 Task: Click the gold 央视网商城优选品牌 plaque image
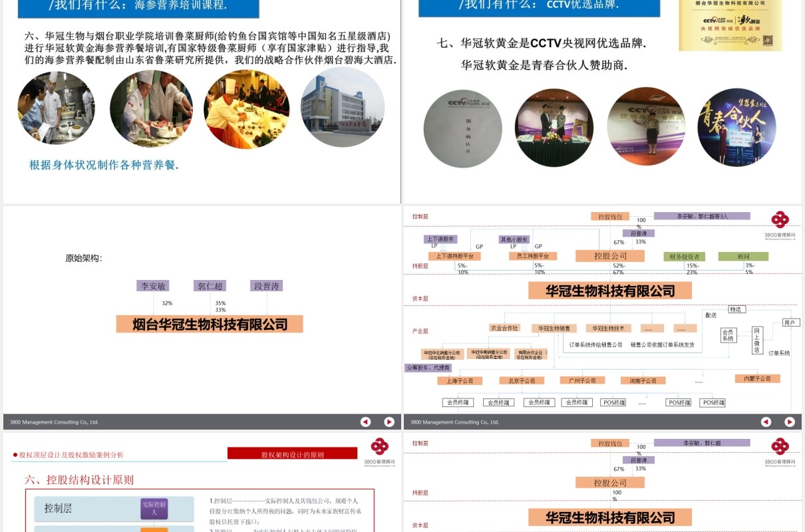730,25
